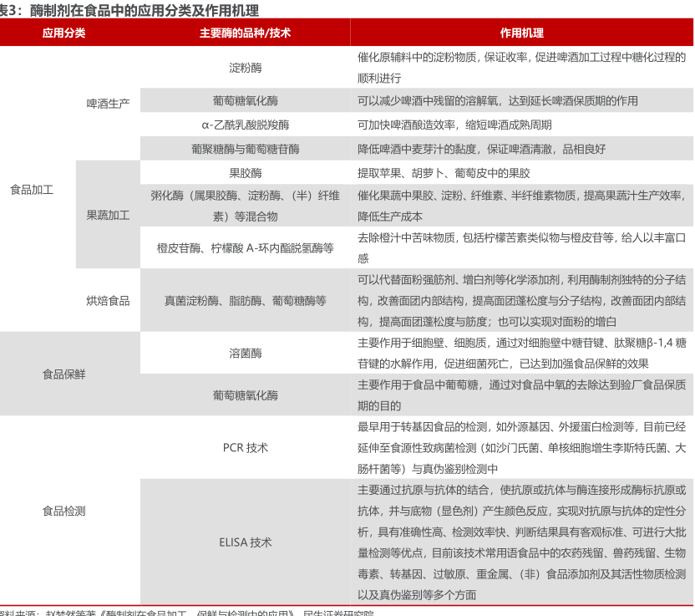
Task: Select the text starting "降低啤酒中麦芽汁的黏度"
Action: [481, 149]
